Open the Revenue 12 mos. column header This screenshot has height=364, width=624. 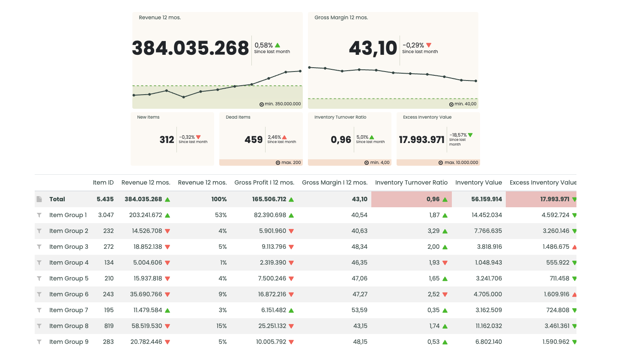click(x=146, y=182)
